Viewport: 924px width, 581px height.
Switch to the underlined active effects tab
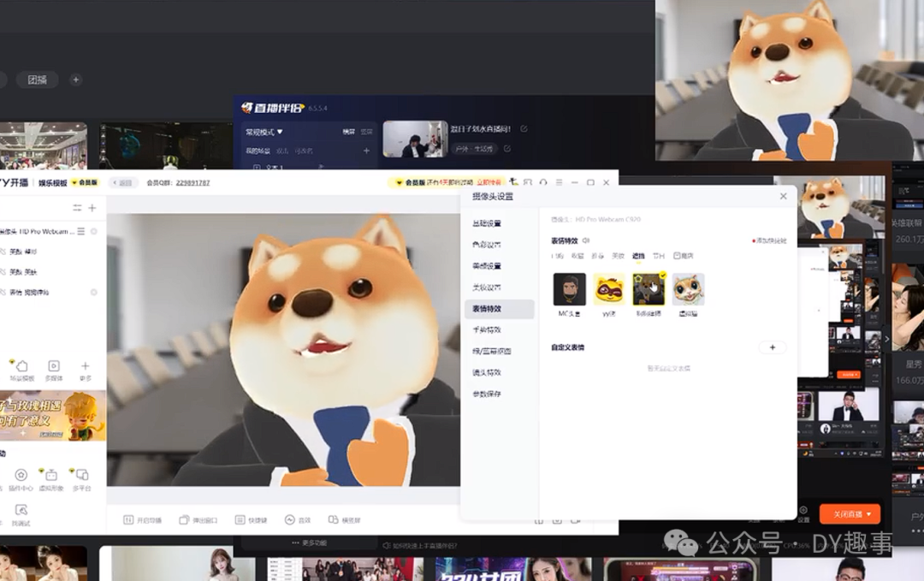click(638, 256)
